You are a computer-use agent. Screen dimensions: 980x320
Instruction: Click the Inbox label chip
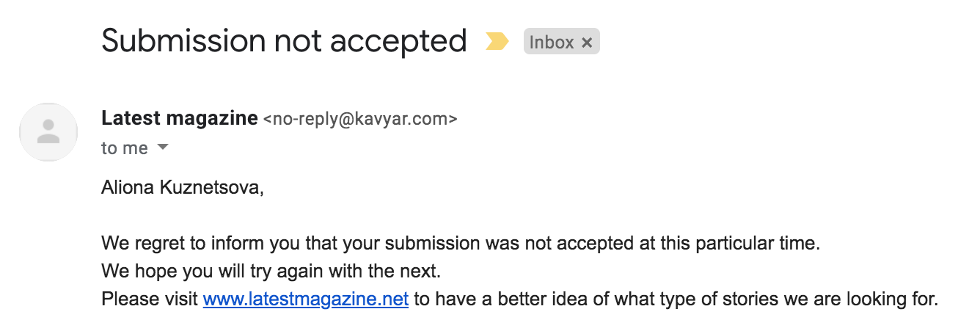tap(561, 42)
